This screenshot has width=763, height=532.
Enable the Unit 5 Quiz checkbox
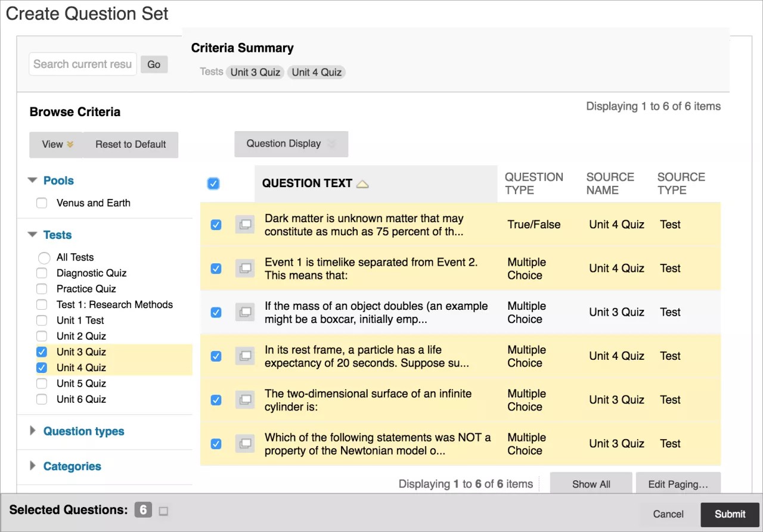click(41, 383)
